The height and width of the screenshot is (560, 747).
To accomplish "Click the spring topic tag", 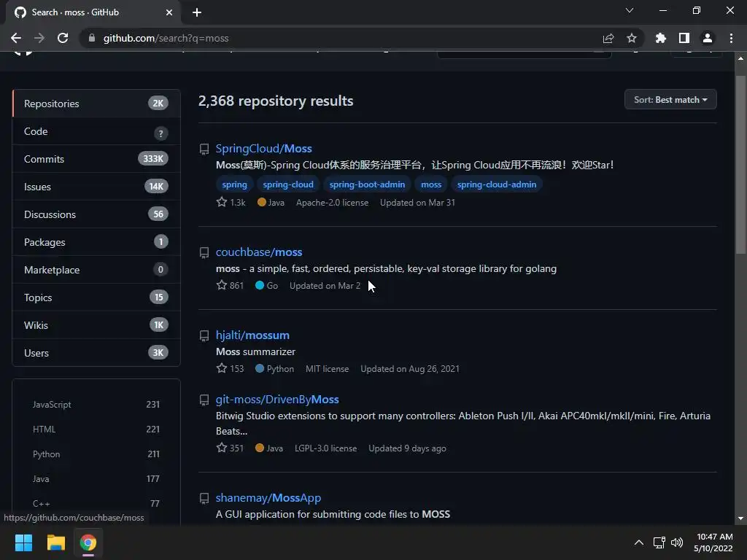I will coord(234,184).
